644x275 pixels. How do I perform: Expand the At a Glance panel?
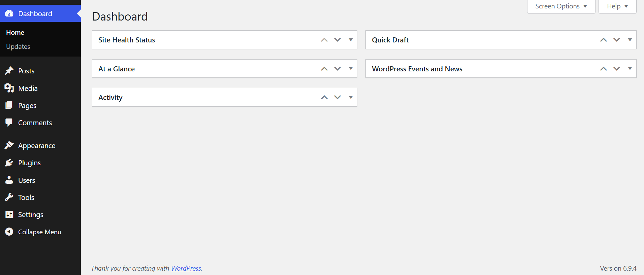(x=351, y=69)
